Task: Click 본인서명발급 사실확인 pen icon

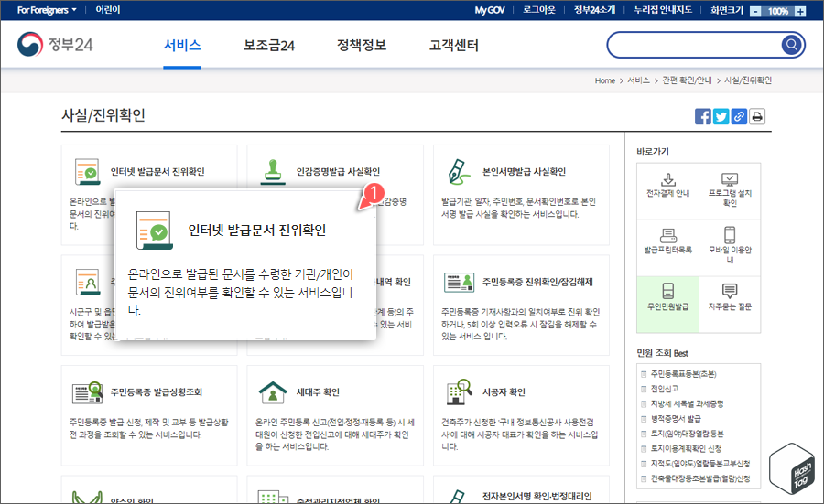Action: click(459, 172)
